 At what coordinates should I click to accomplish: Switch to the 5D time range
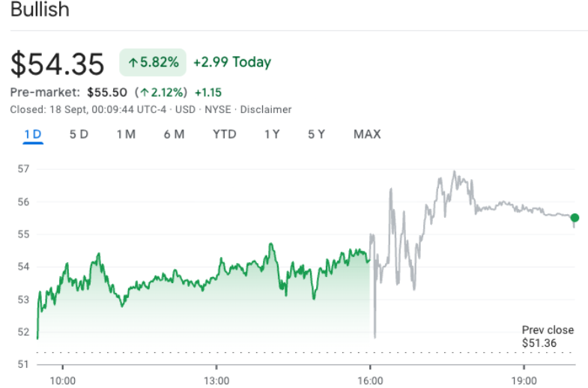pyautogui.click(x=79, y=134)
